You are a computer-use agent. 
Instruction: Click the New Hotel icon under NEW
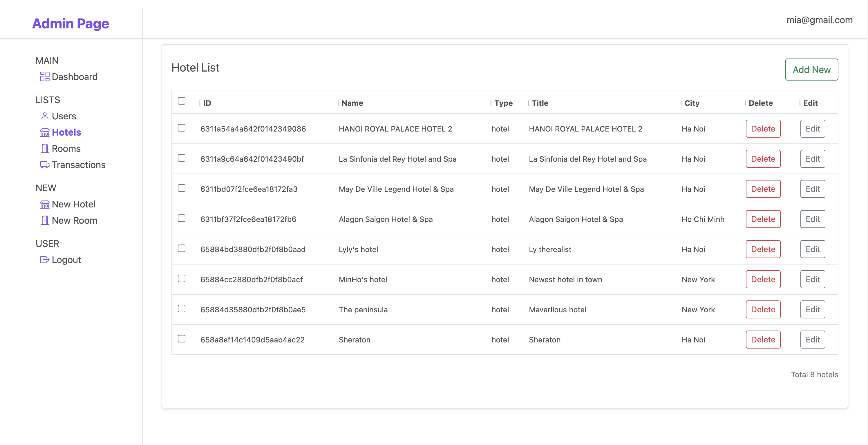tap(44, 204)
